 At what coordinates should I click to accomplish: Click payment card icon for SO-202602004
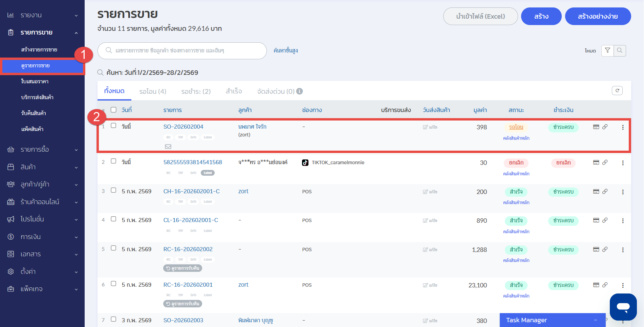(596, 127)
